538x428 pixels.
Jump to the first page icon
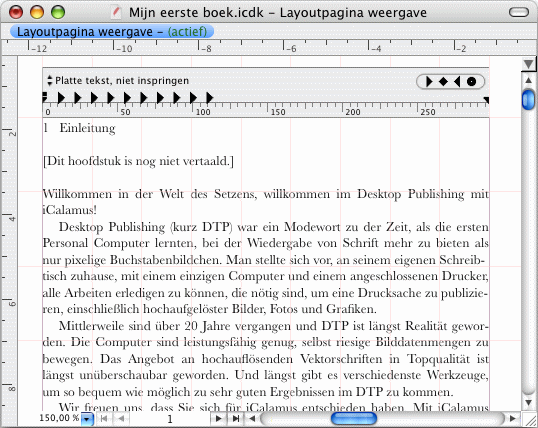pyautogui.click(x=104, y=418)
